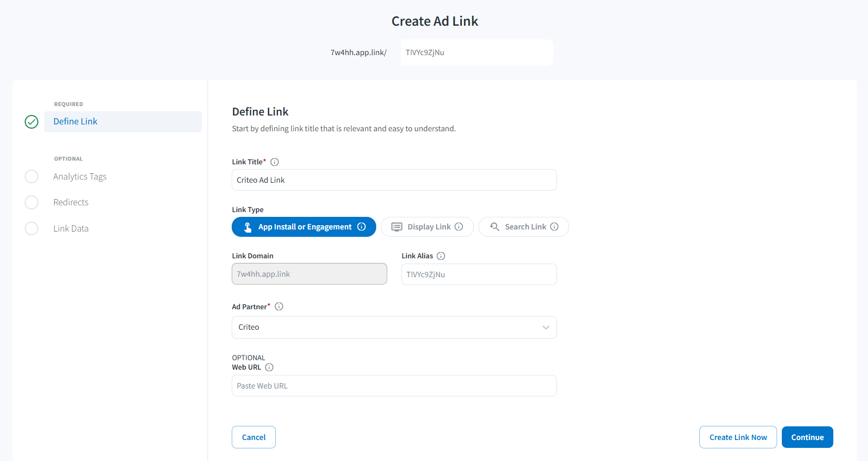The width and height of the screenshot is (868, 461).
Task: Select the Analytics Tags step circle
Action: (x=32, y=176)
